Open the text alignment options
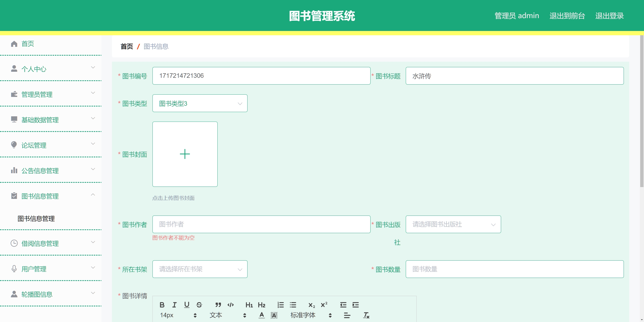This screenshot has width=644, height=322. click(347, 315)
